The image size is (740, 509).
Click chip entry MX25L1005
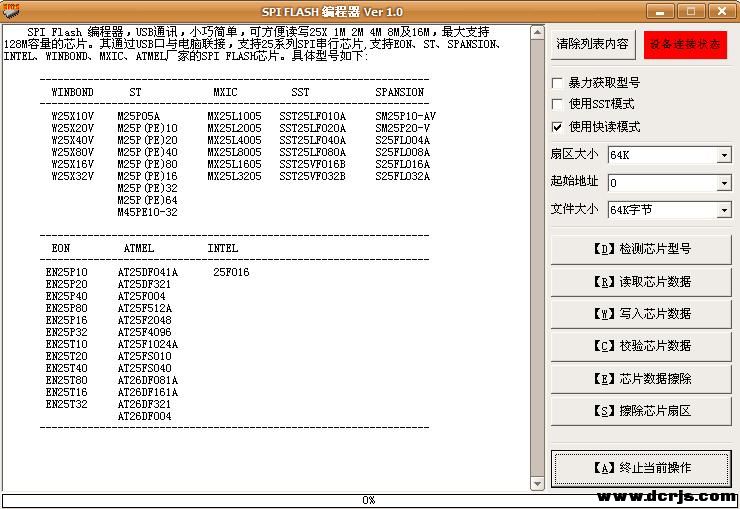[234, 117]
